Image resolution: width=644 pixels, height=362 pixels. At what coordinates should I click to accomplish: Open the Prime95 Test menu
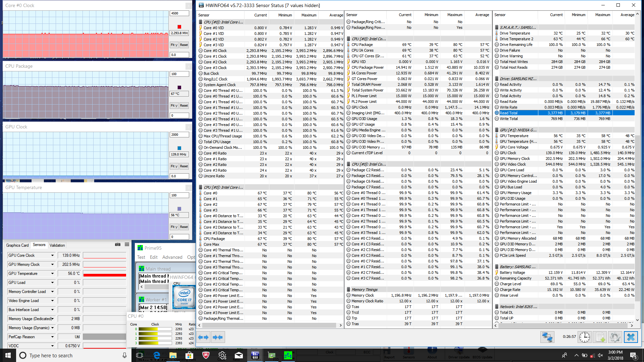(141, 257)
